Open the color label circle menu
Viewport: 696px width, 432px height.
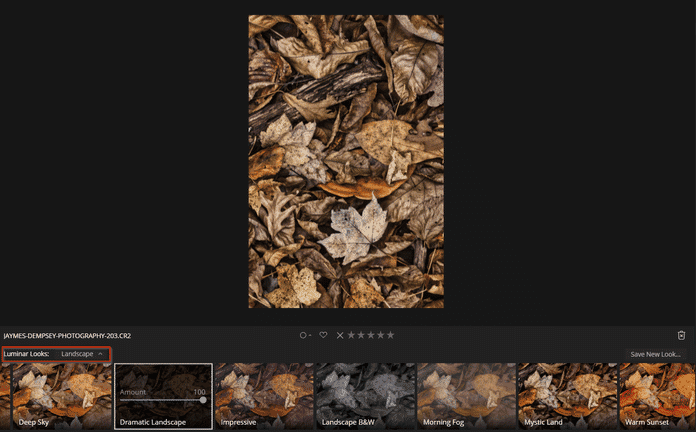click(x=305, y=335)
